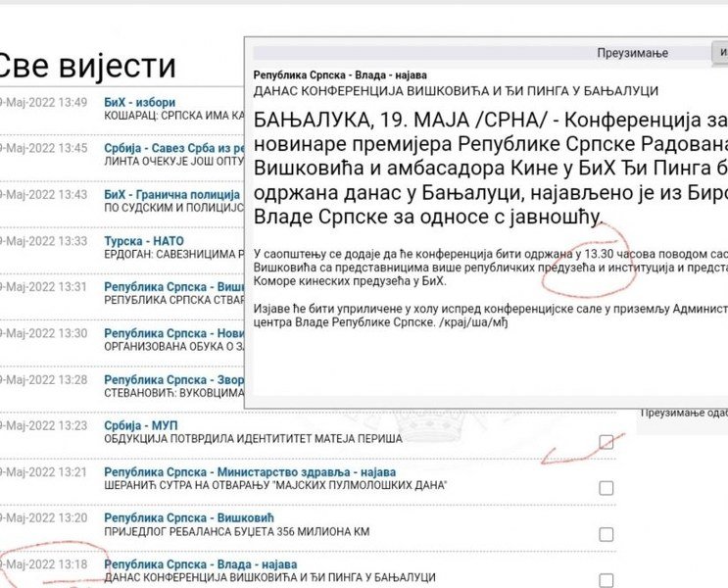
Task: Open Република Српска - Вишковић news link
Action: point(190,517)
